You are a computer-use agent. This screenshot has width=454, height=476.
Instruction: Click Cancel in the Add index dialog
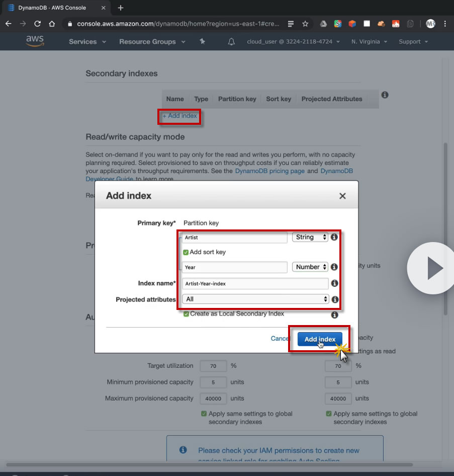click(x=280, y=339)
